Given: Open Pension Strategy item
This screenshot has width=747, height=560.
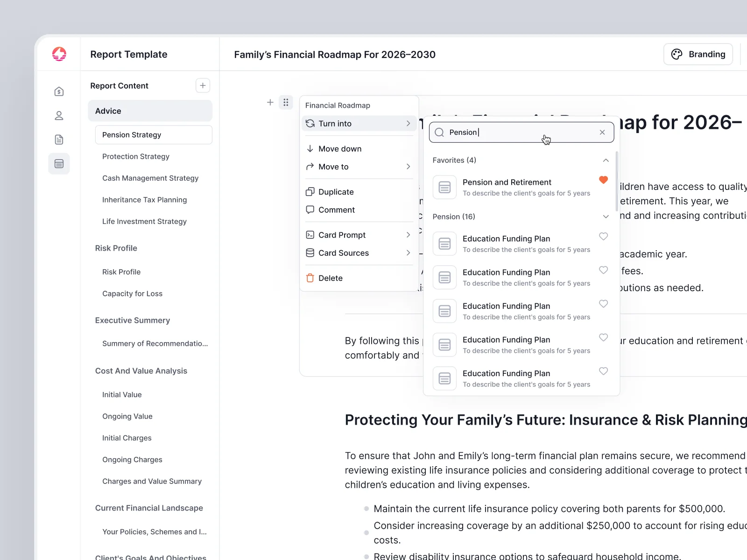Looking at the screenshot, I should click(154, 135).
